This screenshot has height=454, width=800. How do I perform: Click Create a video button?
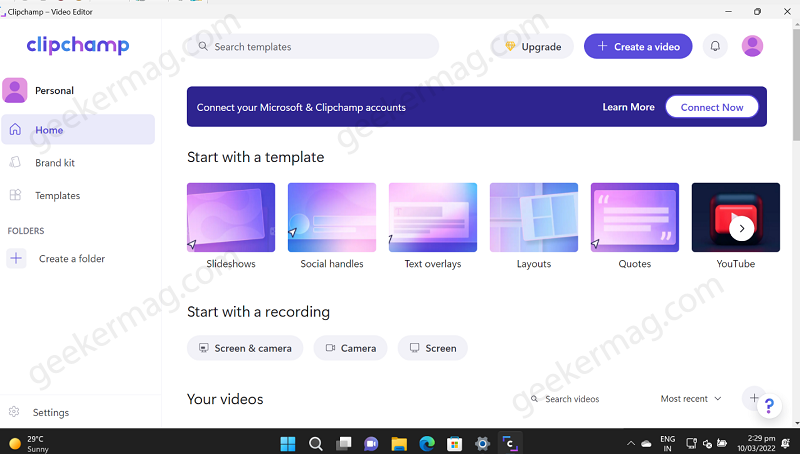tap(638, 46)
